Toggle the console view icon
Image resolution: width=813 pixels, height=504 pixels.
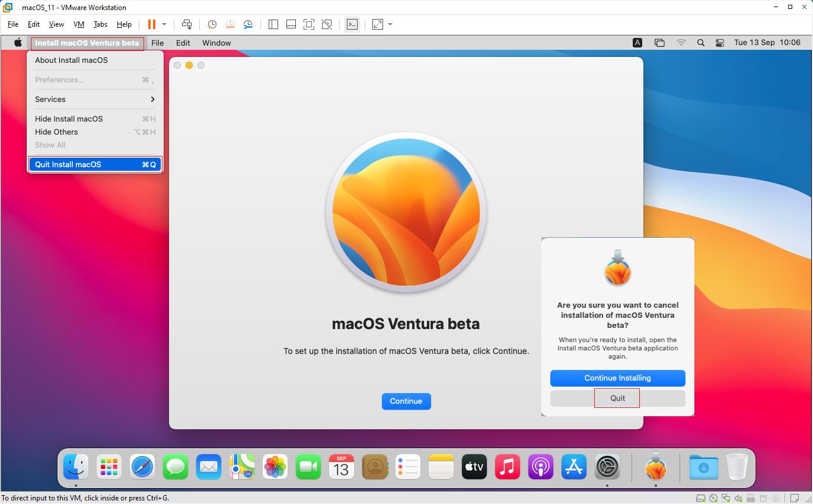352,24
